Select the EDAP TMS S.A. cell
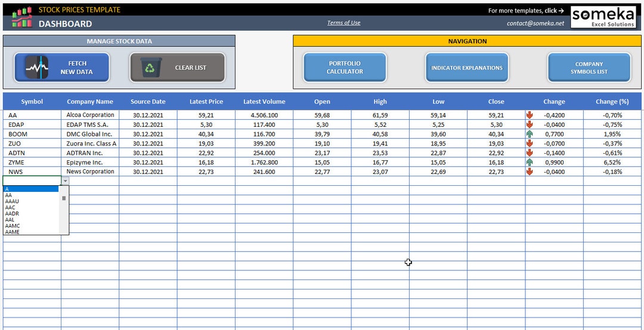This screenshot has height=330, width=644. click(x=90, y=124)
